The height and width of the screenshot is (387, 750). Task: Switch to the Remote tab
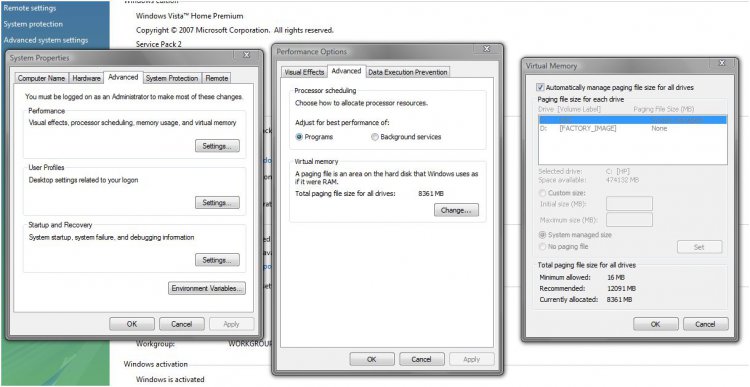(217, 78)
